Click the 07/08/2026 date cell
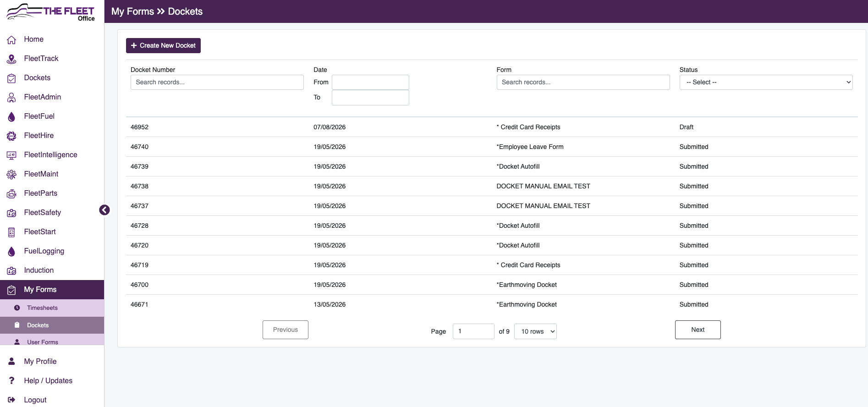The height and width of the screenshot is (407, 868). pyautogui.click(x=330, y=127)
